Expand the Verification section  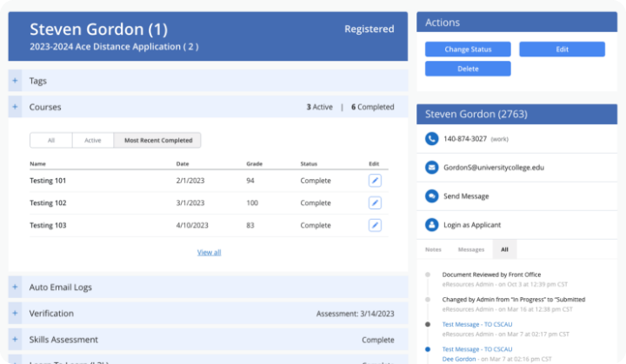coord(15,314)
